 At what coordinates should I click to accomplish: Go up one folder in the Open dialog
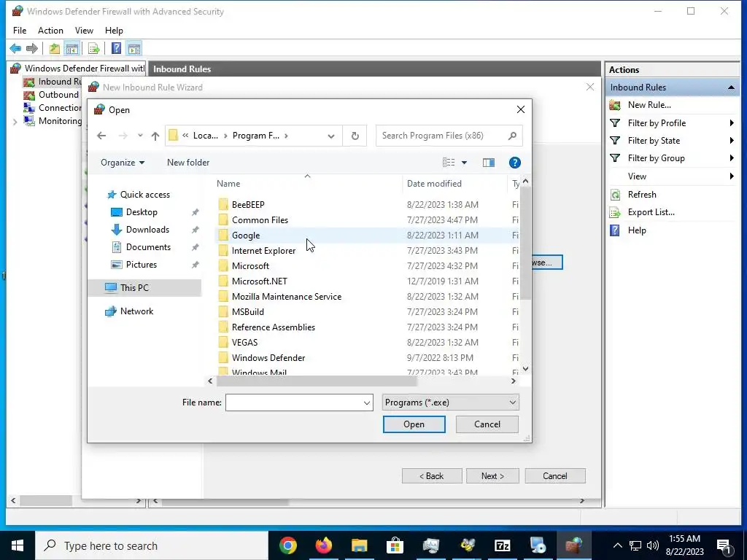(155, 136)
